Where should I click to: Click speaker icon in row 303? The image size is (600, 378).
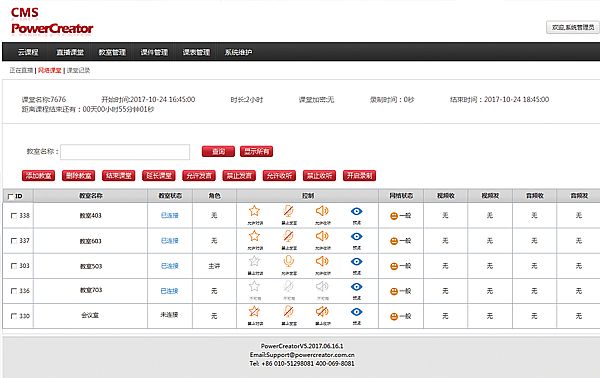(x=322, y=261)
